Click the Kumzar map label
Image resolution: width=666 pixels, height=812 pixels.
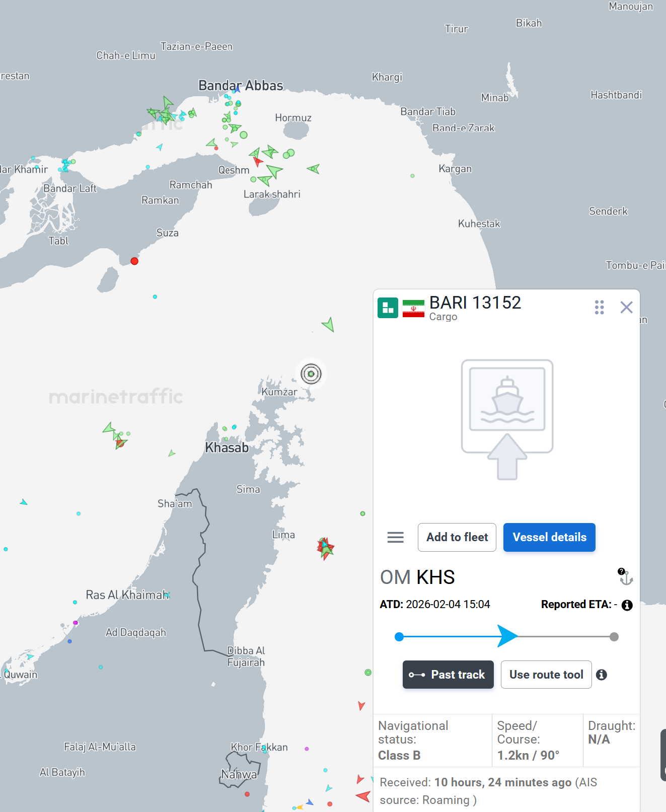click(279, 392)
